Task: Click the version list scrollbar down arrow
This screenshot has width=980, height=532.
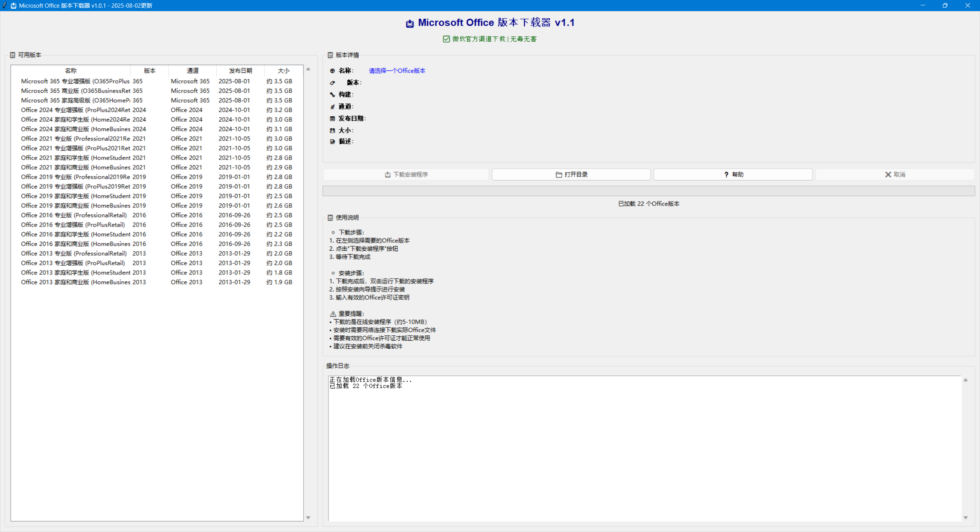Action: click(x=308, y=518)
